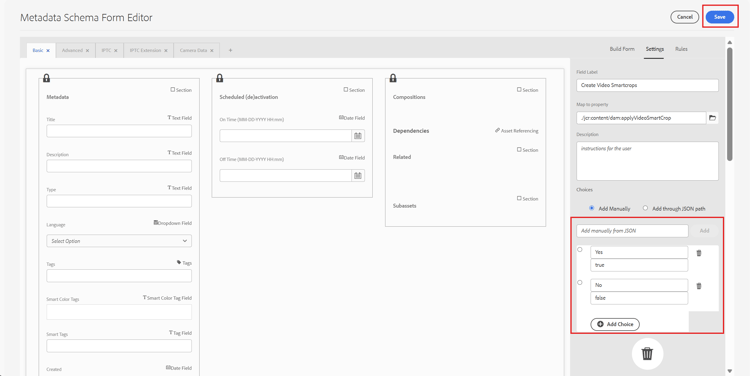Switch to Build Form panel
750x376 pixels.
[x=622, y=49]
